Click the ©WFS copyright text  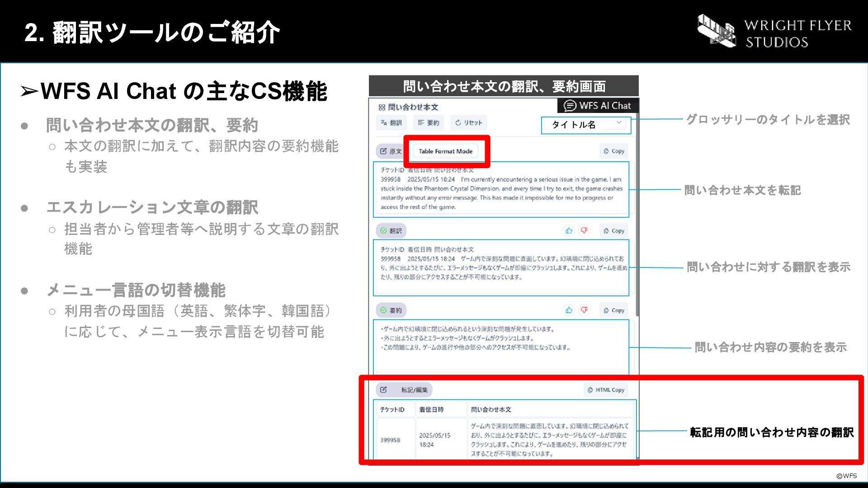point(846,476)
